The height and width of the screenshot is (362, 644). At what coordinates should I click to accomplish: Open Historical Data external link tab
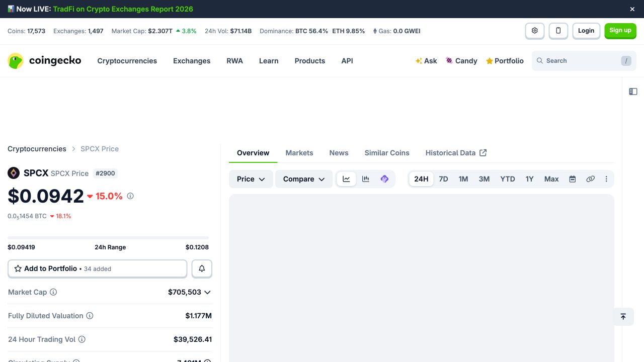click(456, 153)
